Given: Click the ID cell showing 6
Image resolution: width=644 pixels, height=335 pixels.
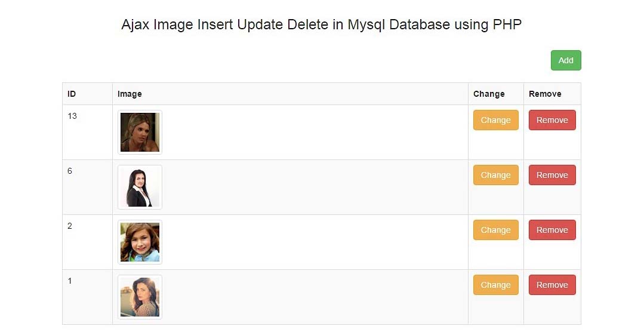Looking at the screenshot, I should pos(70,171).
